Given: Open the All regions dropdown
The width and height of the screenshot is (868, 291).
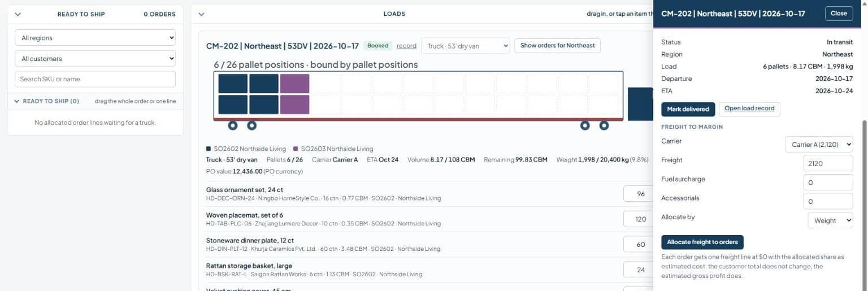Looking at the screenshot, I should click(x=95, y=38).
